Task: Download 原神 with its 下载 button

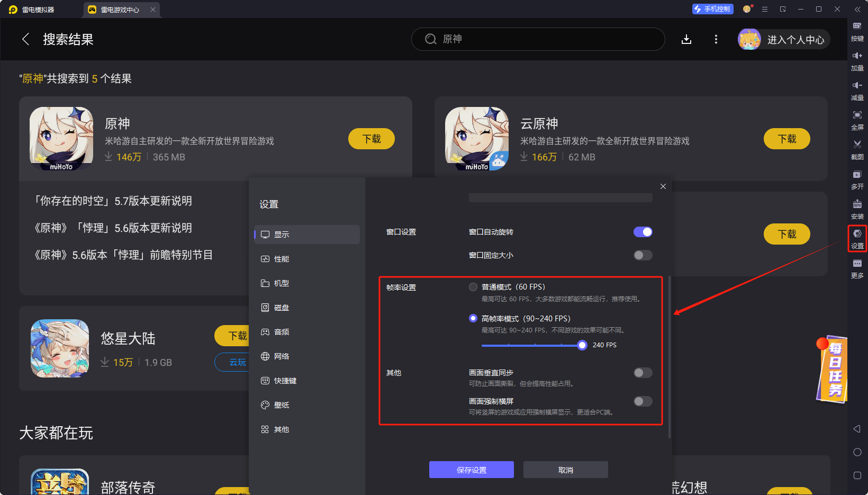Action: (x=372, y=139)
